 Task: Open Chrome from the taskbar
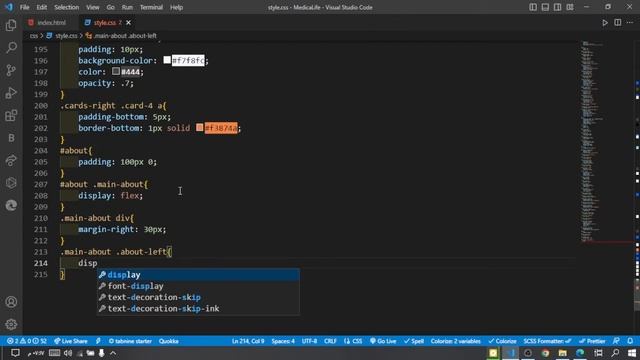(x=545, y=353)
